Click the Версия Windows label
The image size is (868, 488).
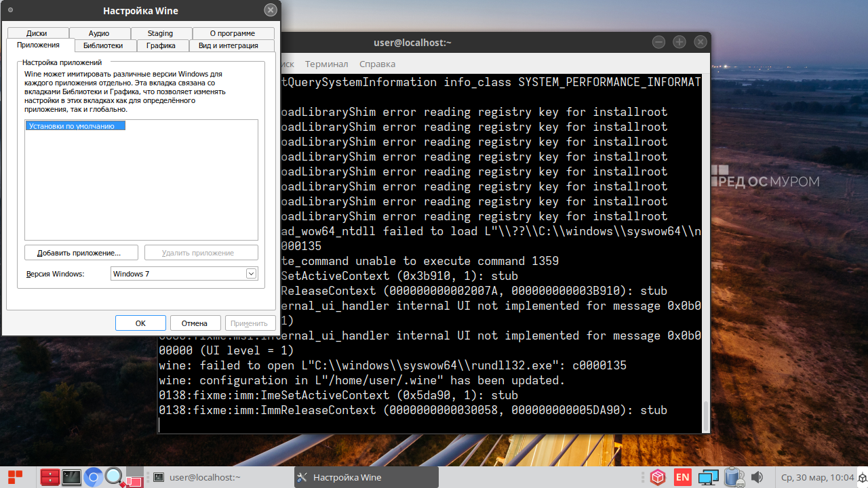pyautogui.click(x=55, y=274)
